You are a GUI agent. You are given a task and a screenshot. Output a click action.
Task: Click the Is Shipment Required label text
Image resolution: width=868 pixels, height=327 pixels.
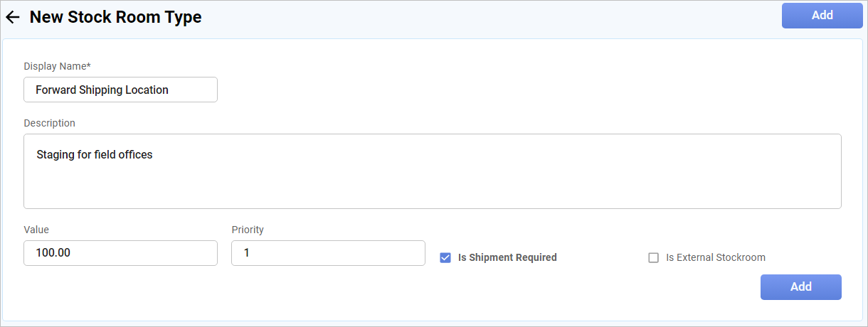coord(507,258)
